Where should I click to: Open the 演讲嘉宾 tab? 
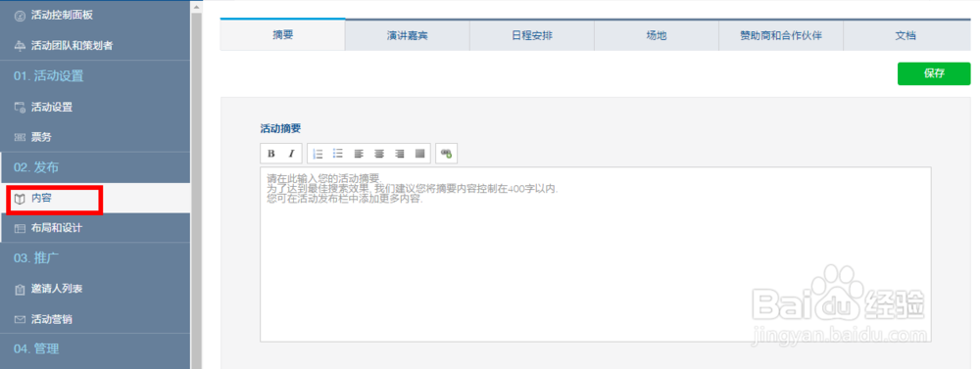407,35
